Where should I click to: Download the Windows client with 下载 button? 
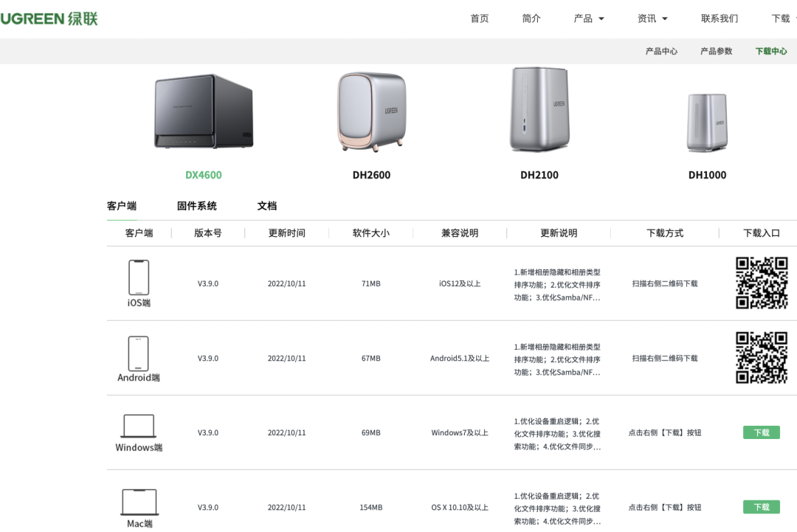click(x=762, y=432)
